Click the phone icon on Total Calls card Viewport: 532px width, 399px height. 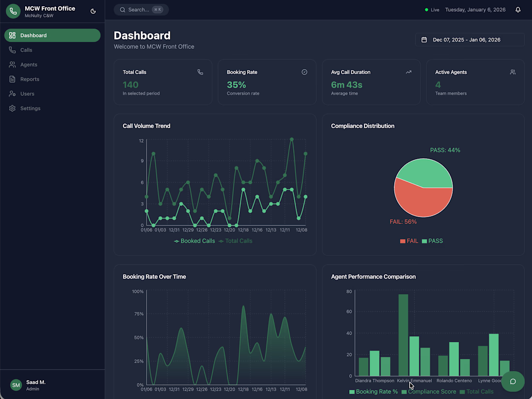point(200,72)
